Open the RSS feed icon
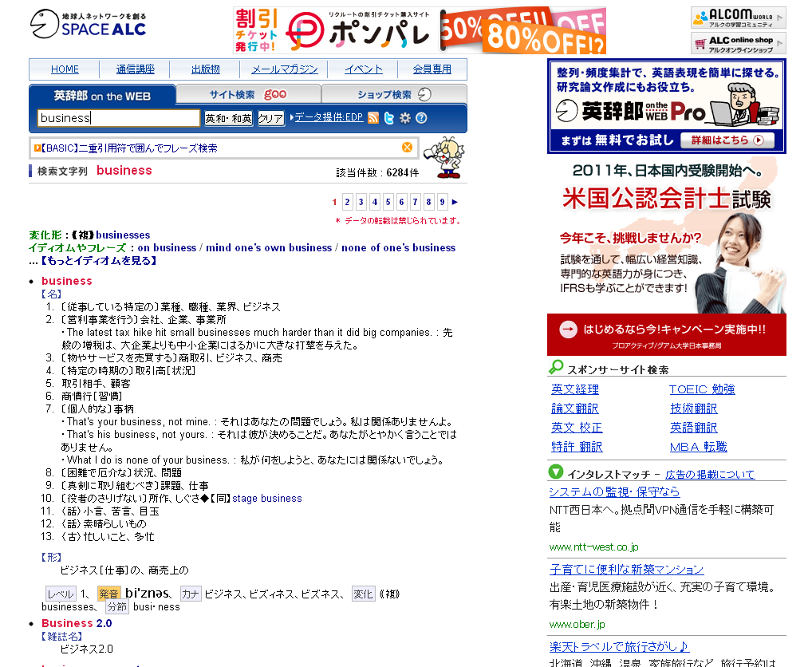The height and width of the screenshot is (667, 812). point(372,118)
